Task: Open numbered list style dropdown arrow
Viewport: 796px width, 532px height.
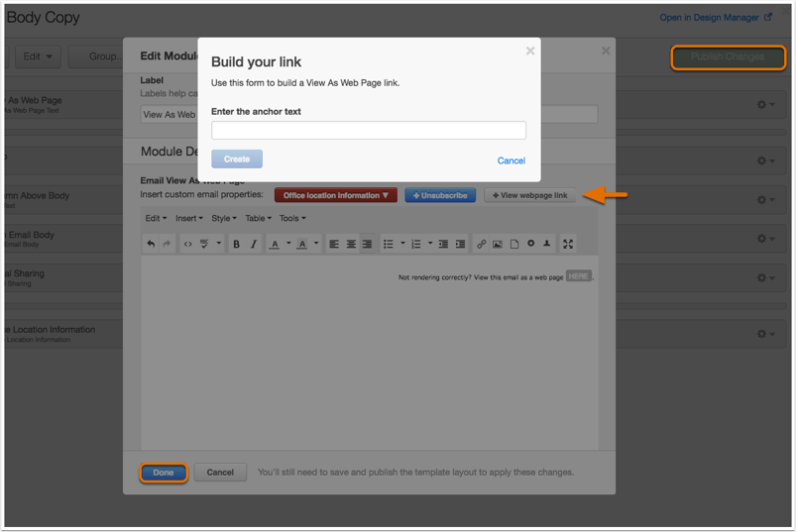Action: (x=430, y=244)
